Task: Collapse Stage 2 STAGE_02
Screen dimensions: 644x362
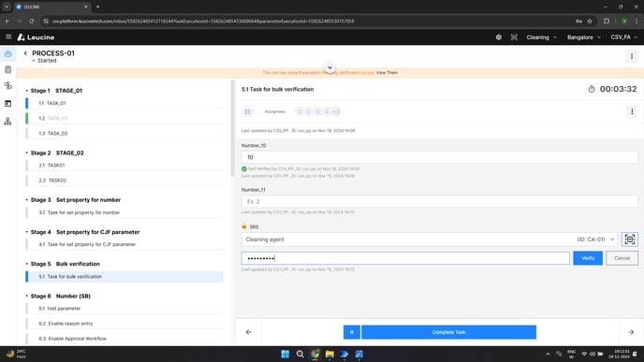Action: [27, 153]
